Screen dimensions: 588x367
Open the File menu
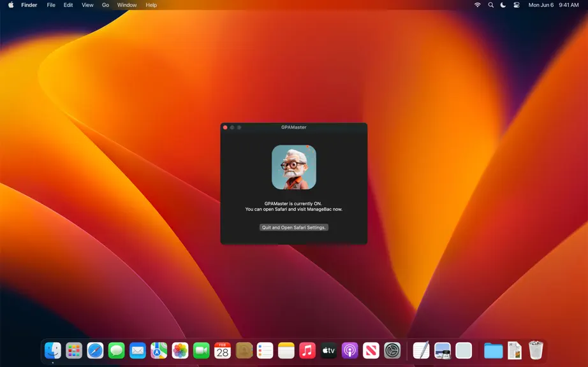(x=51, y=5)
